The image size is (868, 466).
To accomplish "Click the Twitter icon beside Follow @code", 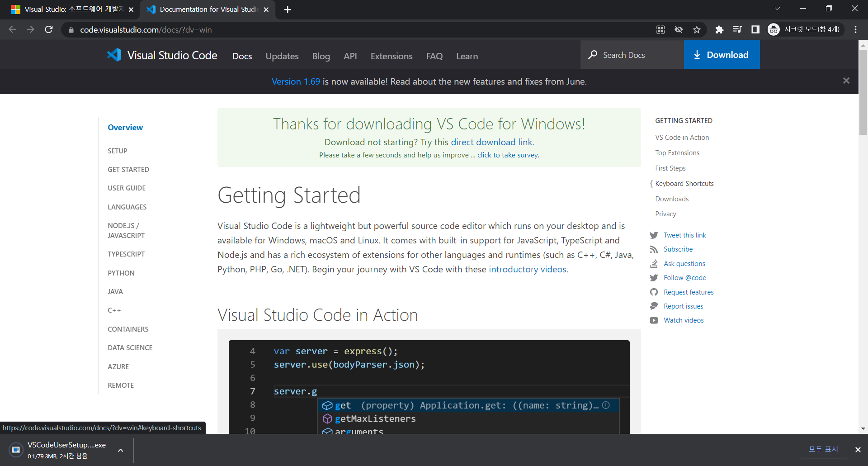I will coord(654,278).
